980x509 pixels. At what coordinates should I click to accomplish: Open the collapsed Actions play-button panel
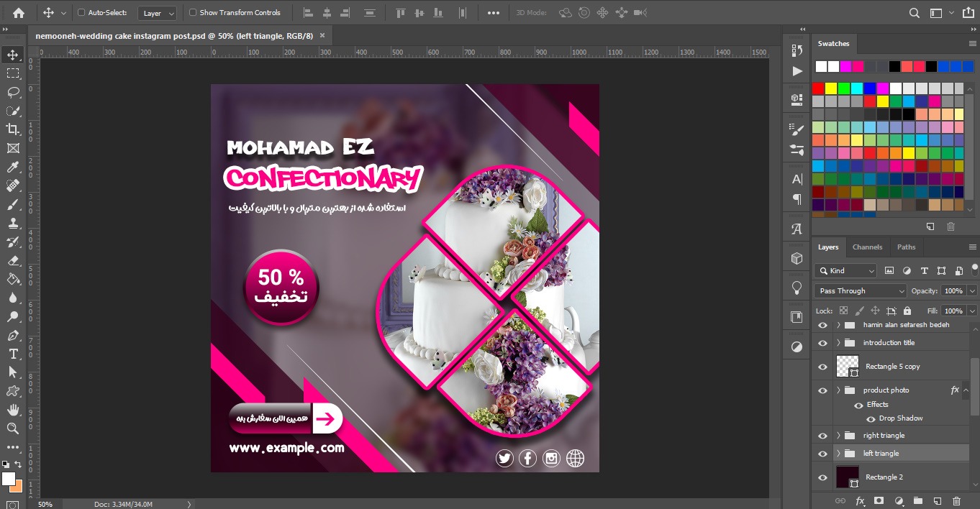[797, 71]
